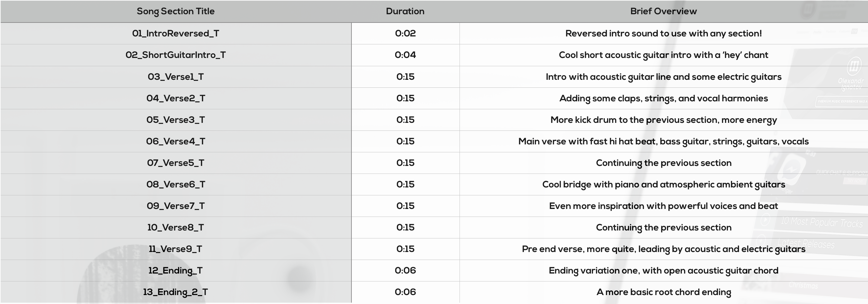868x304 pixels.
Task: Click the 0:15 duration in the 08_Verse6_T row
Action: point(405,184)
